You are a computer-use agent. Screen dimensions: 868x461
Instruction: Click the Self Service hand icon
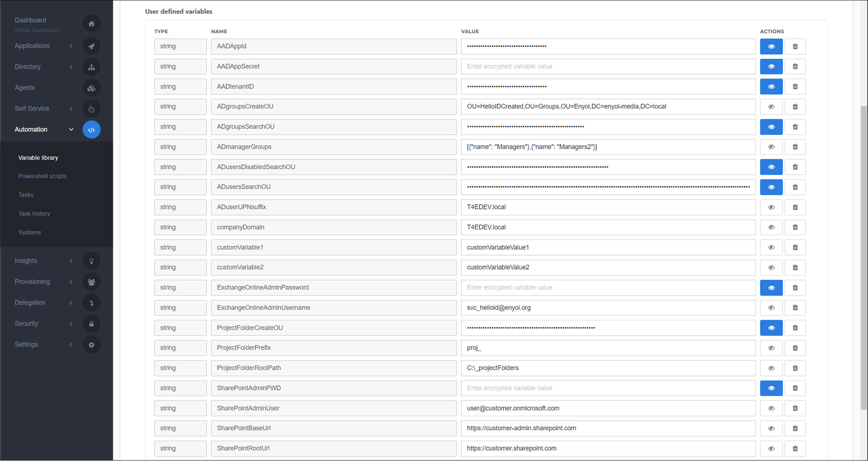point(91,109)
